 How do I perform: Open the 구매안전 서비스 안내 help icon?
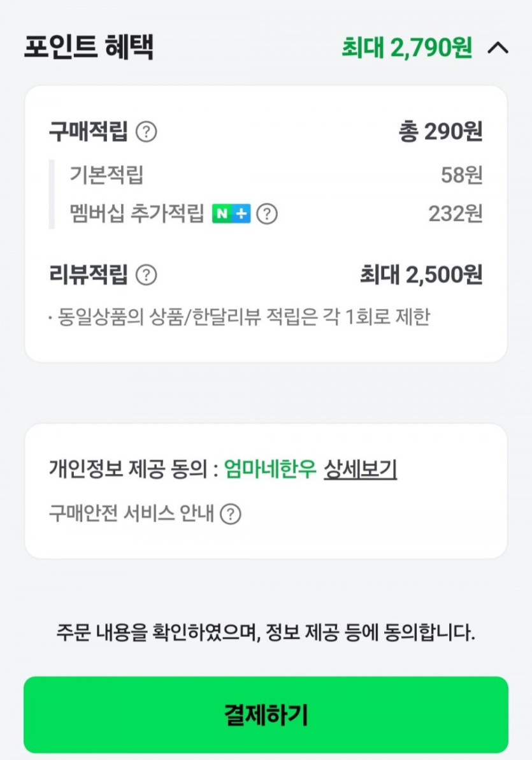click(x=231, y=513)
